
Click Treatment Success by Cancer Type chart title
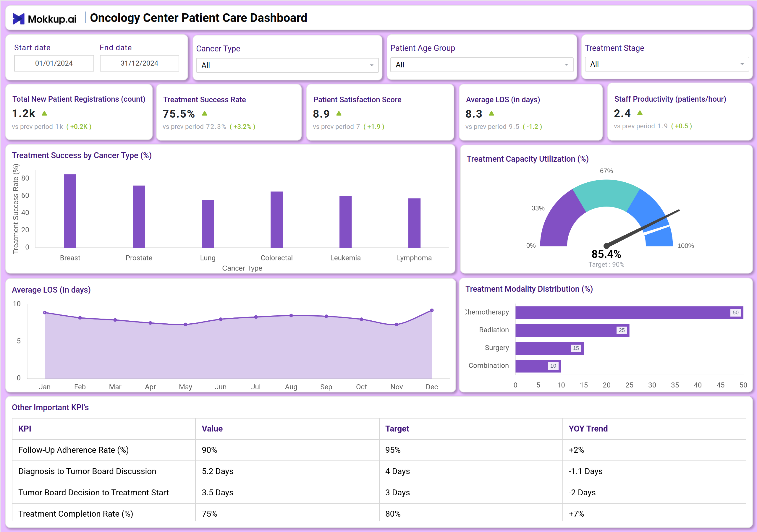82,155
